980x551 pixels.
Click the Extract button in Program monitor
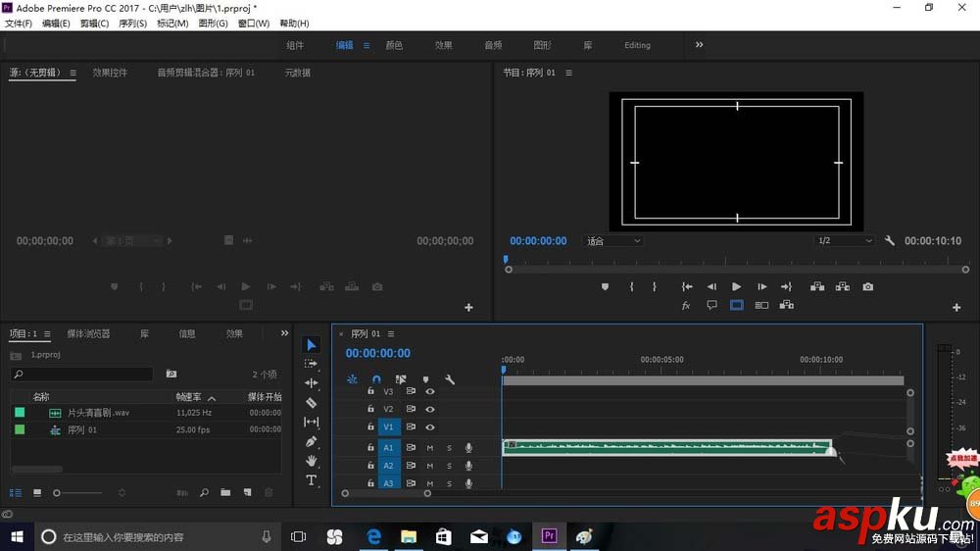(843, 286)
